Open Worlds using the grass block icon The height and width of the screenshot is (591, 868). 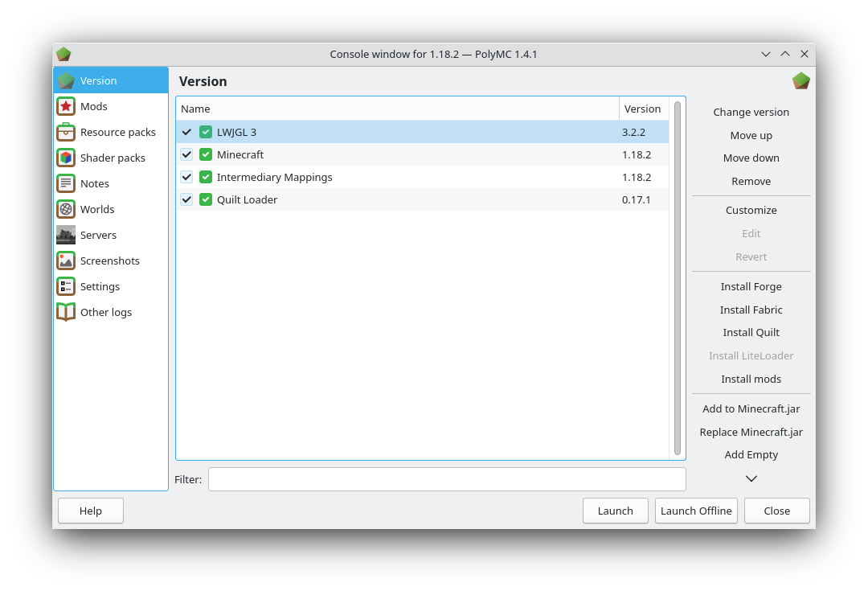click(66, 209)
